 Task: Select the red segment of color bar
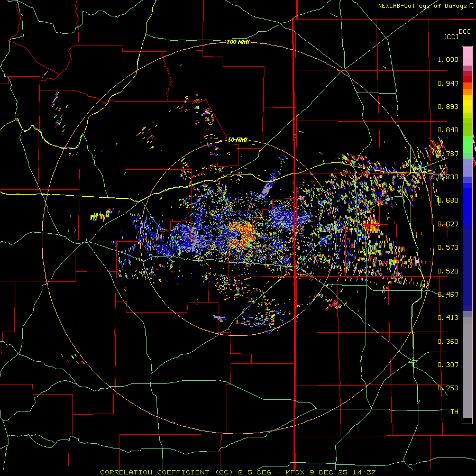(x=467, y=79)
